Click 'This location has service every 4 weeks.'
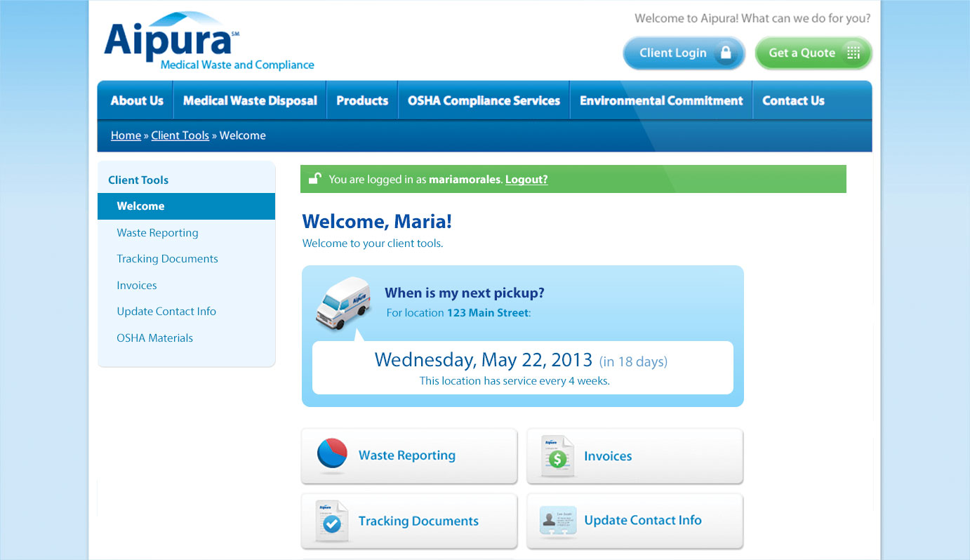Screen dimensions: 970x560 pyautogui.click(x=514, y=381)
